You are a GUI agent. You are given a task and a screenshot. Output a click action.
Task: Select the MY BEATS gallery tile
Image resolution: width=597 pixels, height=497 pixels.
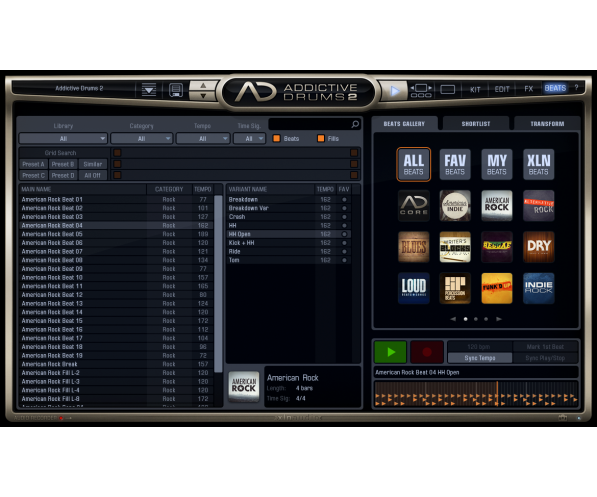coord(496,164)
